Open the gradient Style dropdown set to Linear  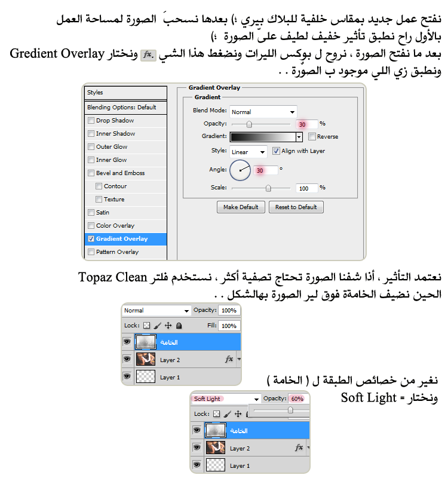pyautogui.click(x=248, y=152)
